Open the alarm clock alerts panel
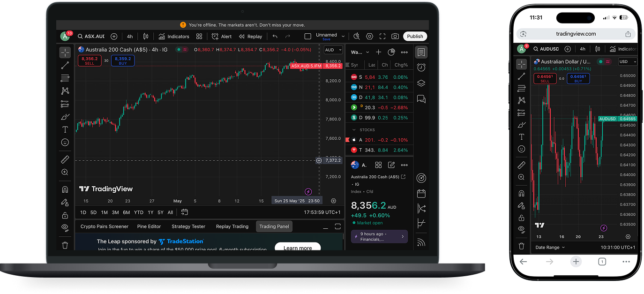The image size is (644, 294). pos(421,68)
